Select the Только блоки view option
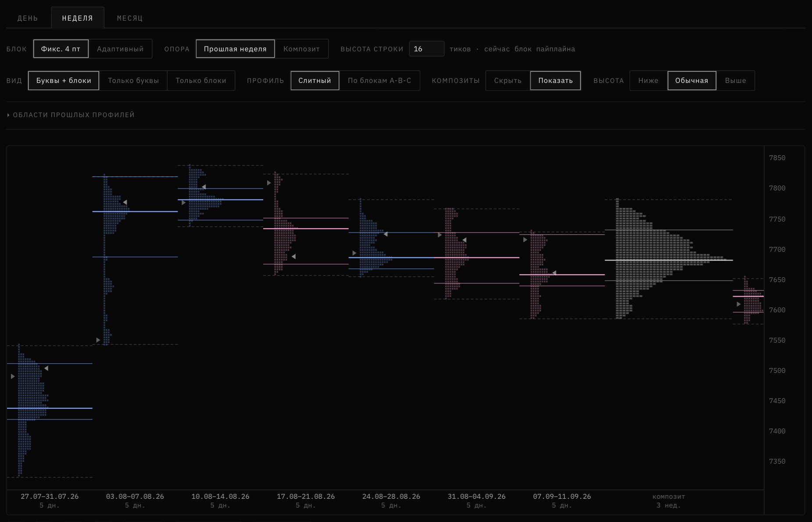The image size is (812, 522). tap(201, 80)
